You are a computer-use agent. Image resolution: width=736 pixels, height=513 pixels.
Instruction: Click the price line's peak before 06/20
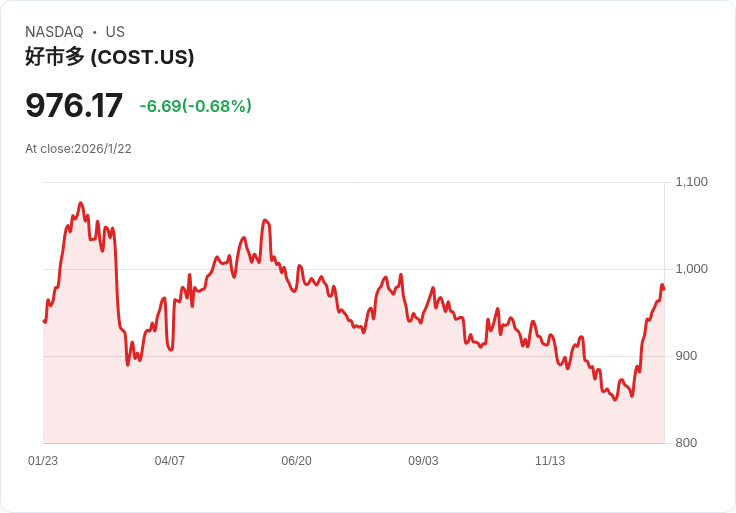click(264, 220)
